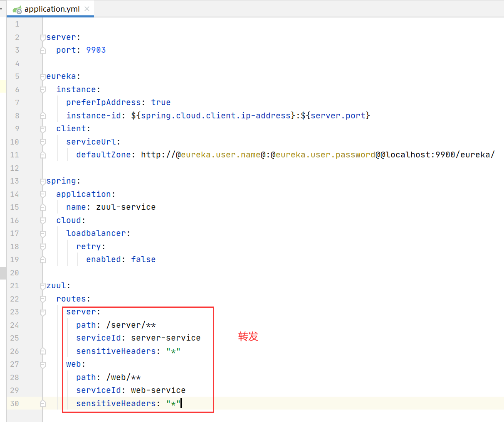
Task: Click fold end marker at line 26
Action: (x=43, y=351)
